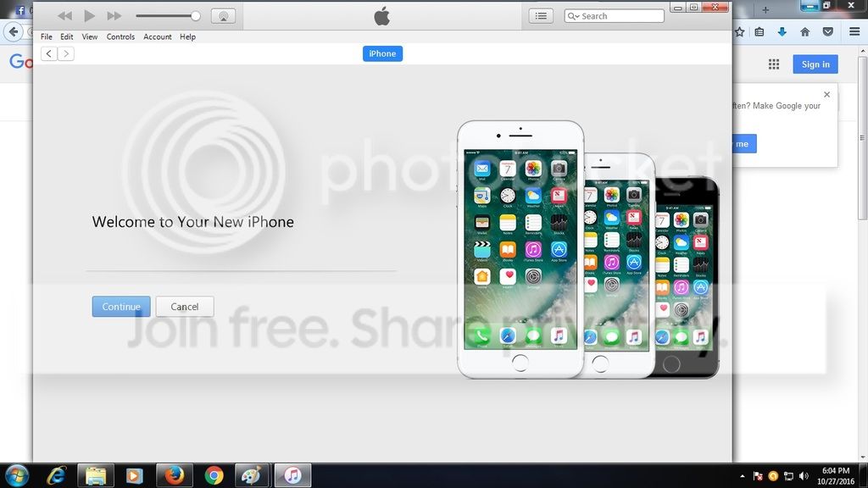Screen dimensions: 868x488
Task: Open the Firefox downloads arrow icon
Action: pos(782,32)
